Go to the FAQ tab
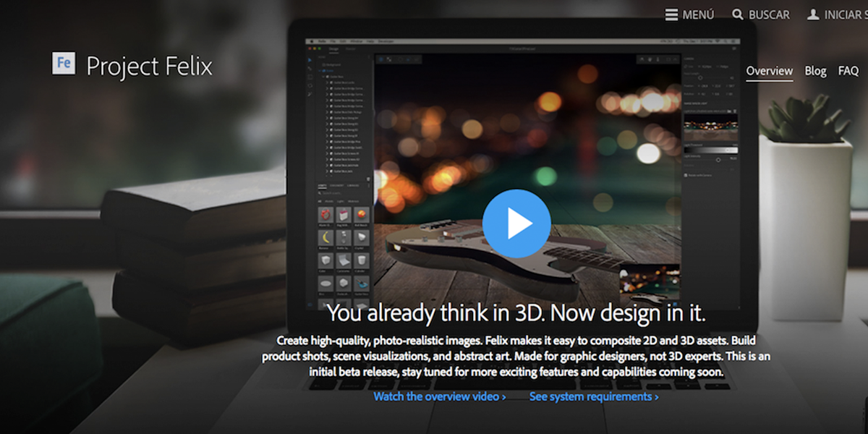The width and height of the screenshot is (868, 434). tap(848, 71)
